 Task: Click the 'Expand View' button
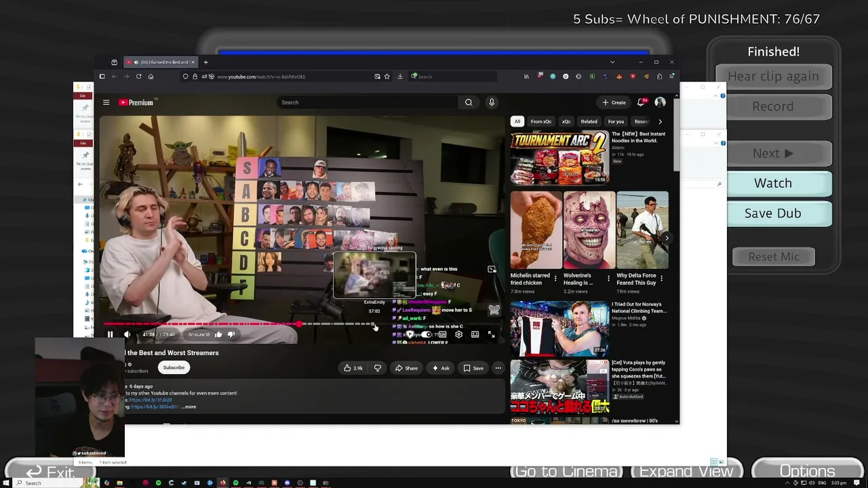(x=686, y=472)
